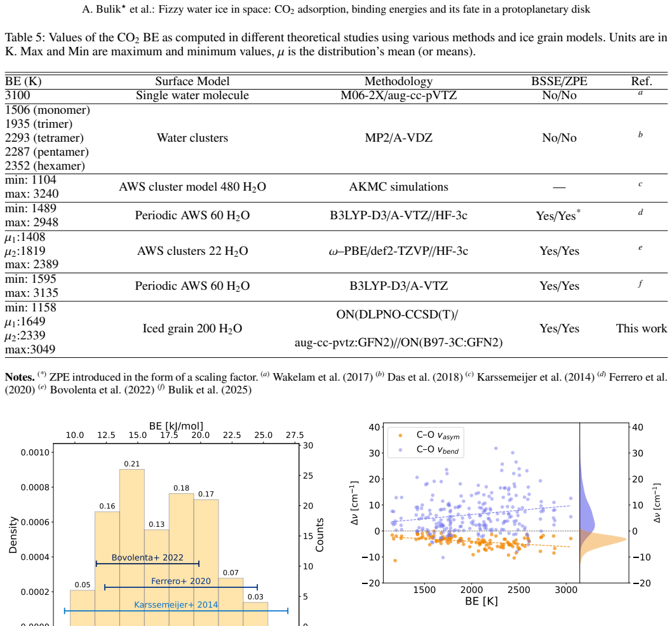This screenshot has height=626, width=672.
Task: Click reference marker a in Ref. column
Action: pos(640,93)
